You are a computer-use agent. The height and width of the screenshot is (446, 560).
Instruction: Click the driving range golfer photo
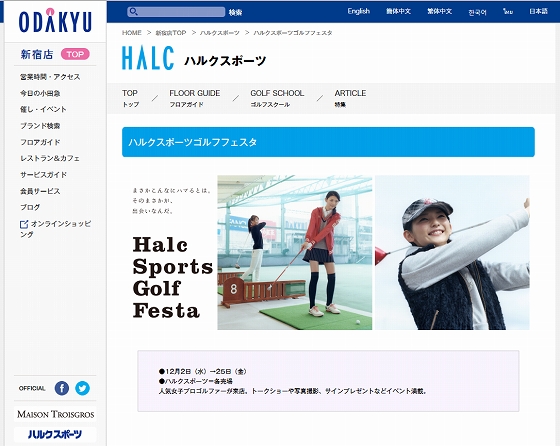(x=295, y=252)
